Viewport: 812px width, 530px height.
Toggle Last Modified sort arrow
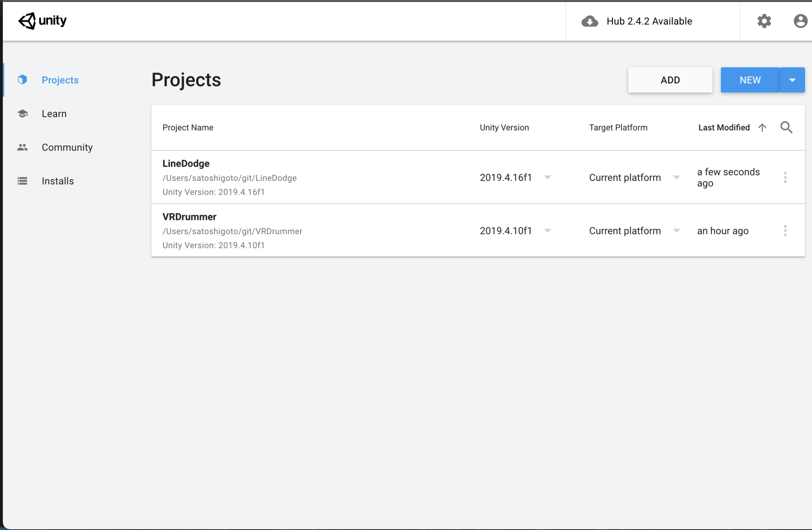(762, 128)
